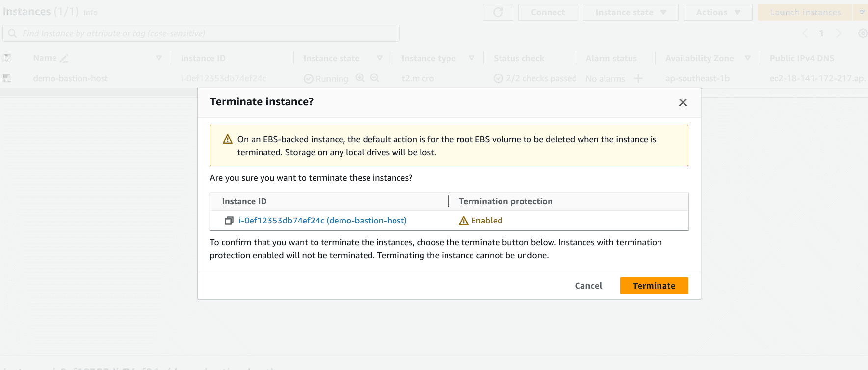Click No alarms status text
The image size is (868, 370).
605,79
